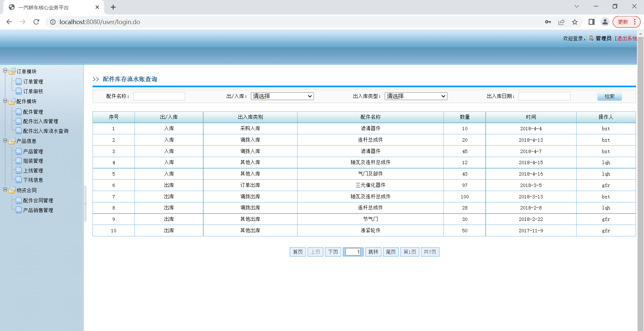Click the 产品管理 document icon

(x=19, y=151)
